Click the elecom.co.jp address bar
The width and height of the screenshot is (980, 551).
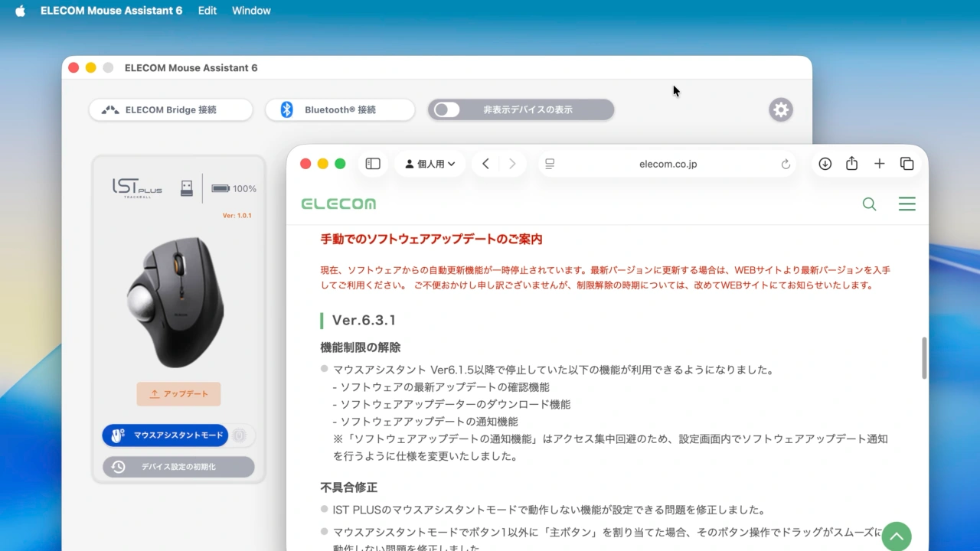[668, 164]
